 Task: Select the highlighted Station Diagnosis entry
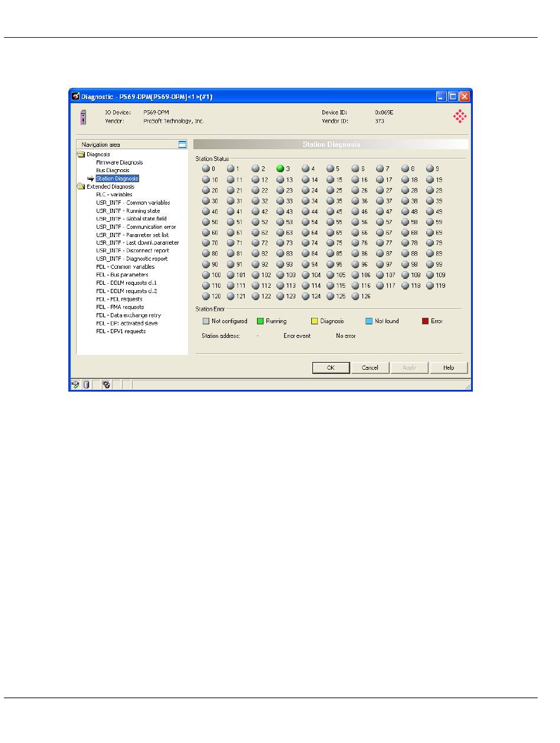(117, 179)
